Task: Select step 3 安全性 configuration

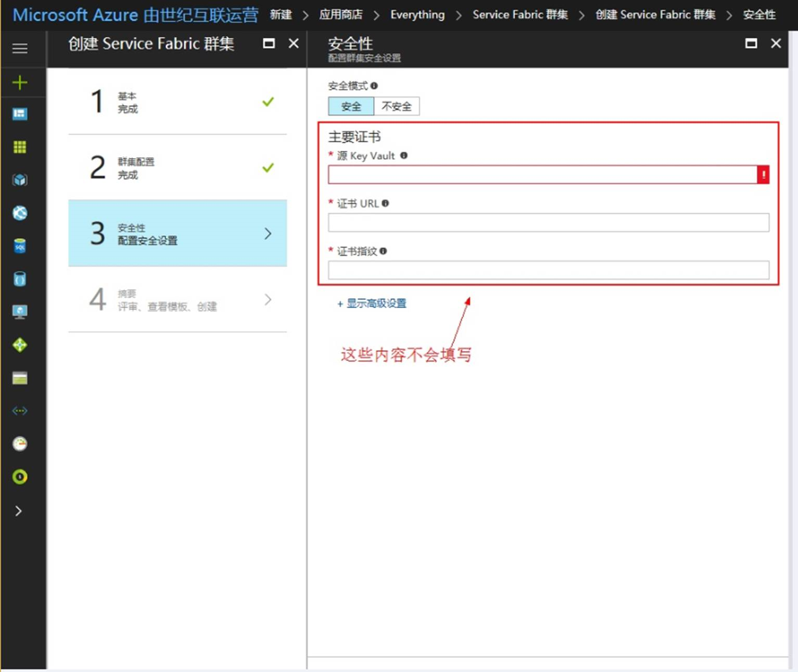Action: pos(178,233)
